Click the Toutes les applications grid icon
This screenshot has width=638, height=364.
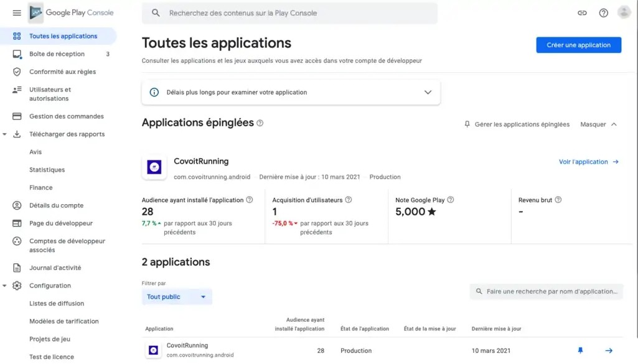16,35
